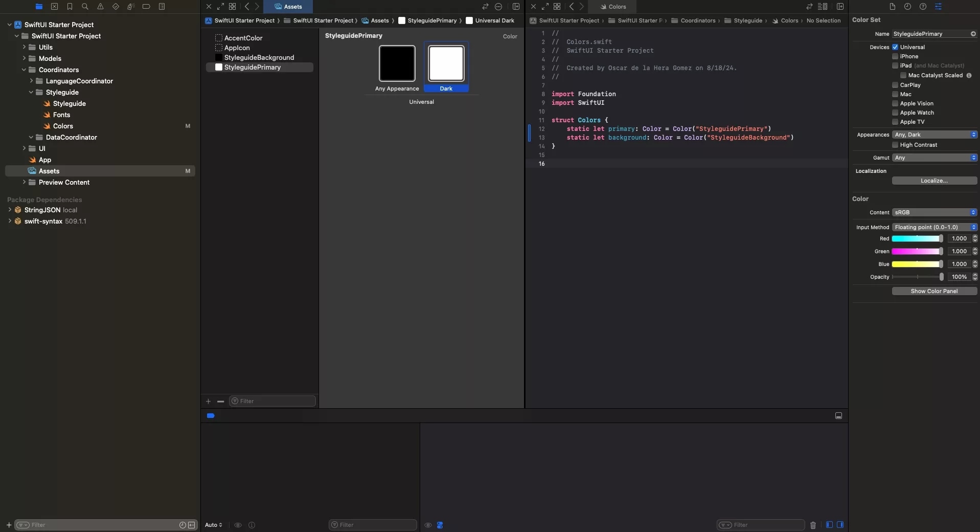980x532 pixels.
Task: Select the Any Appearance black color swatch
Action: 397,63
